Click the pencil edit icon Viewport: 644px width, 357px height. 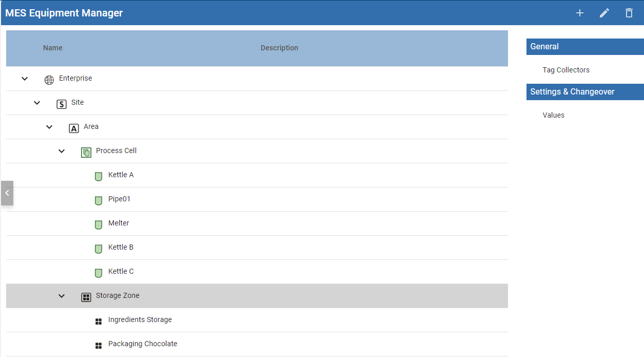point(604,13)
